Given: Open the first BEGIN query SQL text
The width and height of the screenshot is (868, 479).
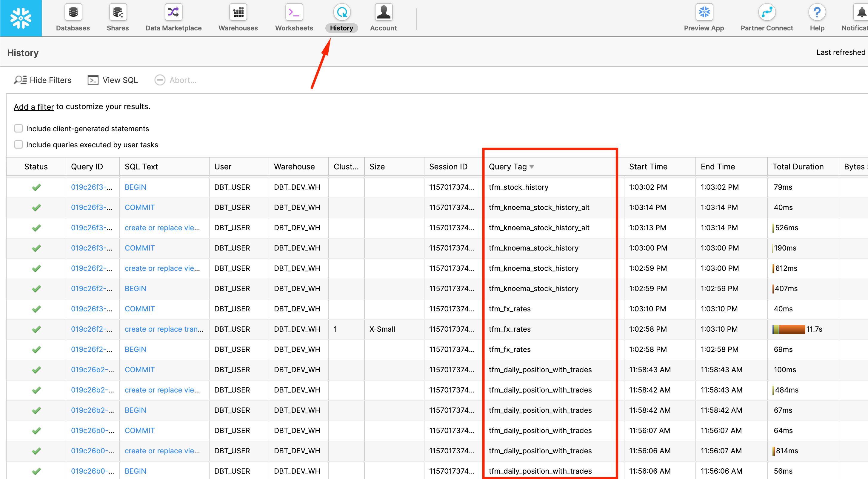Looking at the screenshot, I should [135, 187].
